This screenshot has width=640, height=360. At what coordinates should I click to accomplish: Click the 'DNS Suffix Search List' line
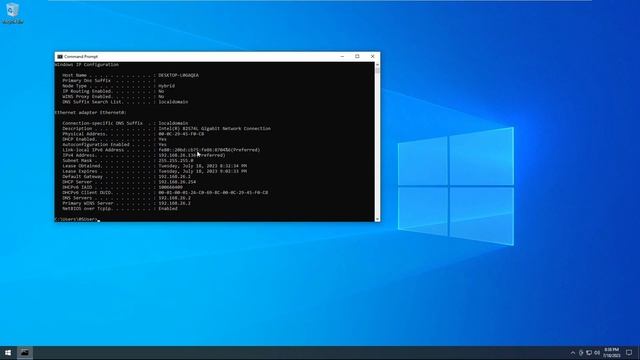coord(125,102)
